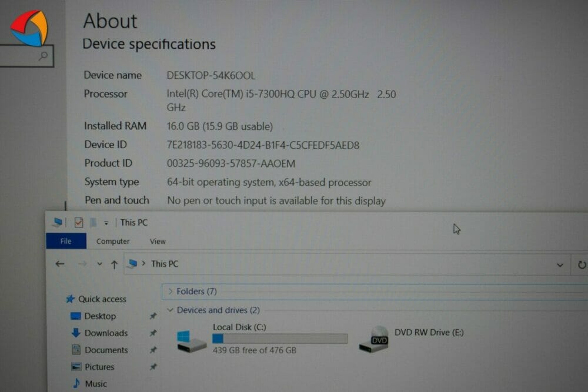Click the Pictures icon in sidebar

76,367
